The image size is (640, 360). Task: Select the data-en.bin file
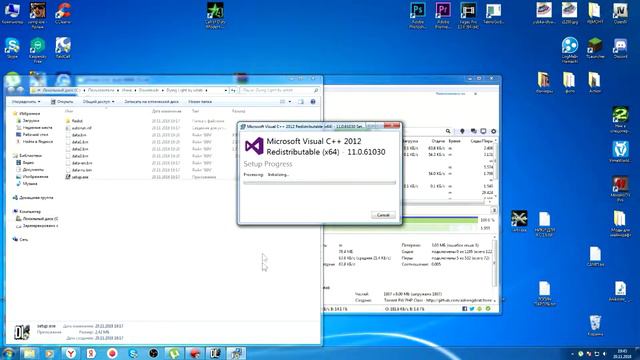(x=79, y=163)
